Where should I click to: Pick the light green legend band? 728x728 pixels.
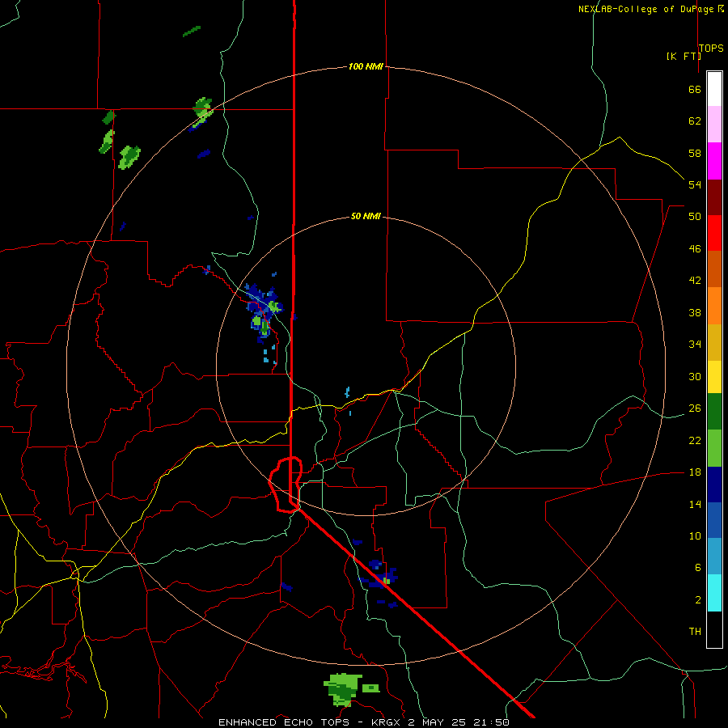tap(714, 448)
